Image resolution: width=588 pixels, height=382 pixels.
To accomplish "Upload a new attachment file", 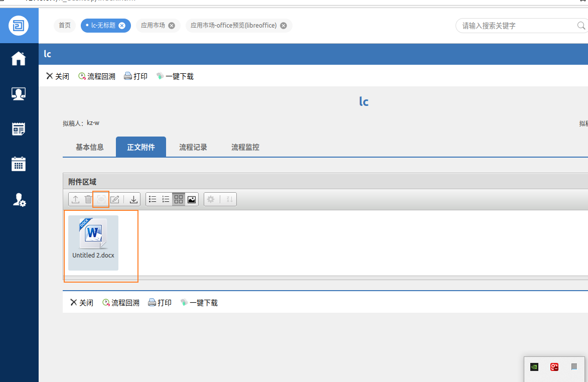I will point(74,199).
